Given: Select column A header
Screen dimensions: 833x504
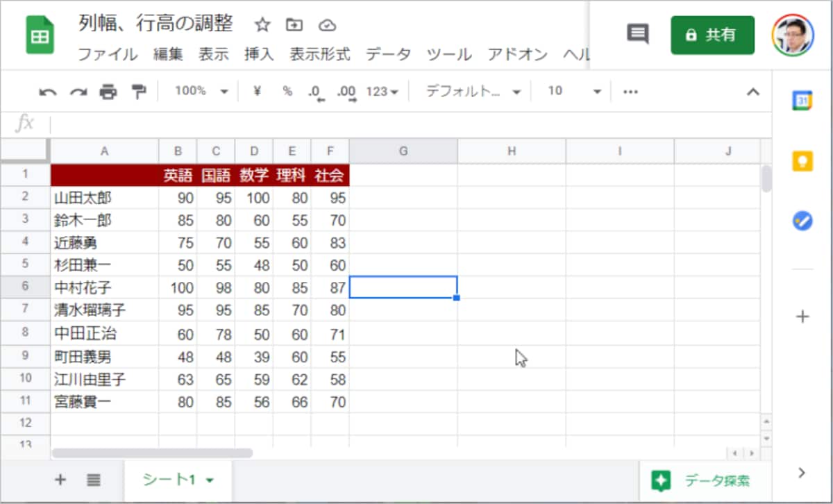Looking at the screenshot, I should coord(105,151).
